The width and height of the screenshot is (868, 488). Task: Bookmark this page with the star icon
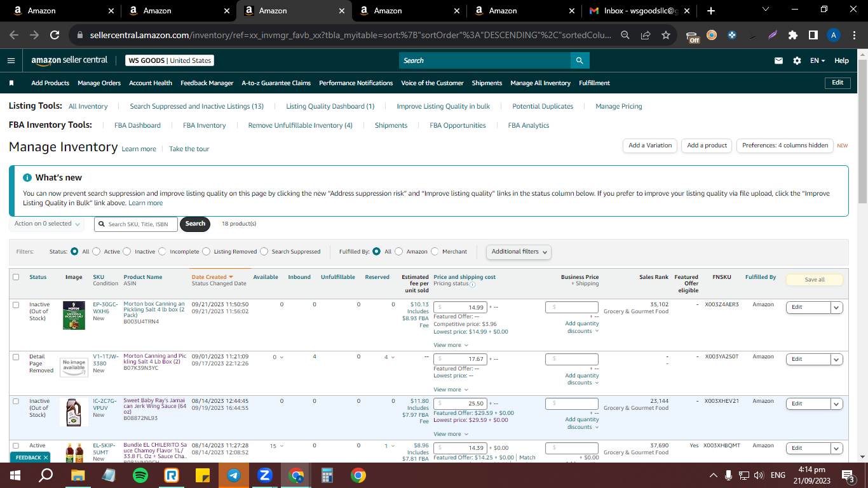coord(665,35)
